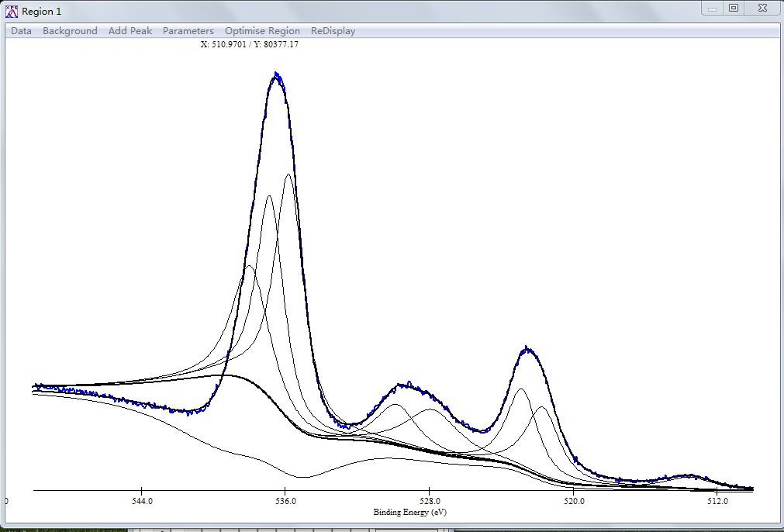This screenshot has width=784, height=532.
Task: Open the Optimise Region menu
Action: [262, 31]
